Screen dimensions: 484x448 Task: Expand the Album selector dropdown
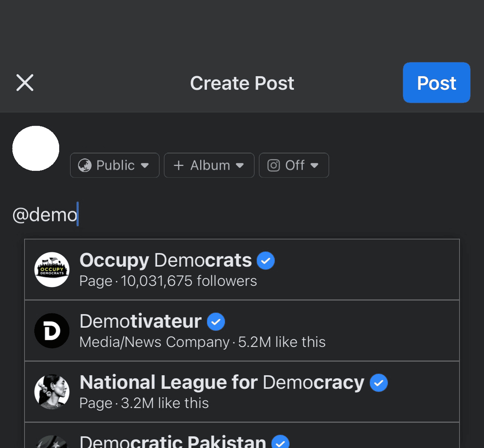209,165
